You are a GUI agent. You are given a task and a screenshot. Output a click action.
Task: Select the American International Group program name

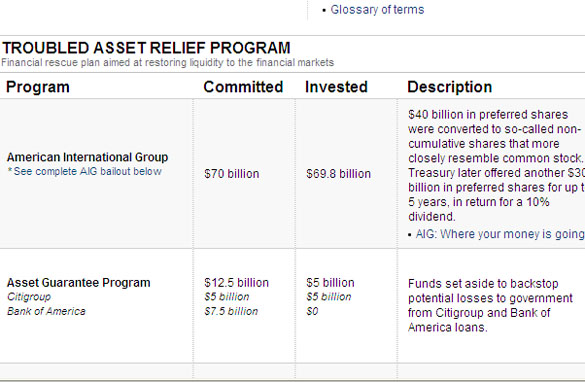[x=87, y=157]
